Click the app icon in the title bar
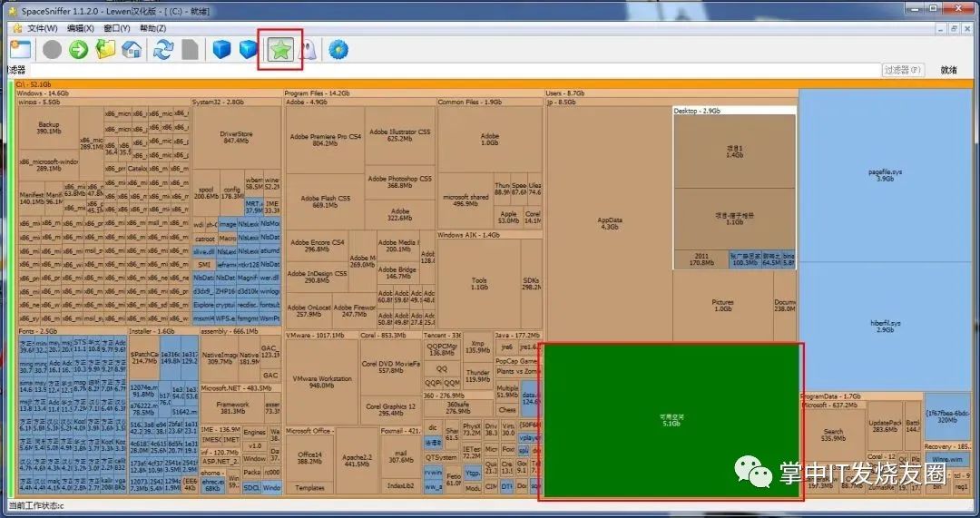The height and width of the screenshot is (518, 980). (13, 11)
